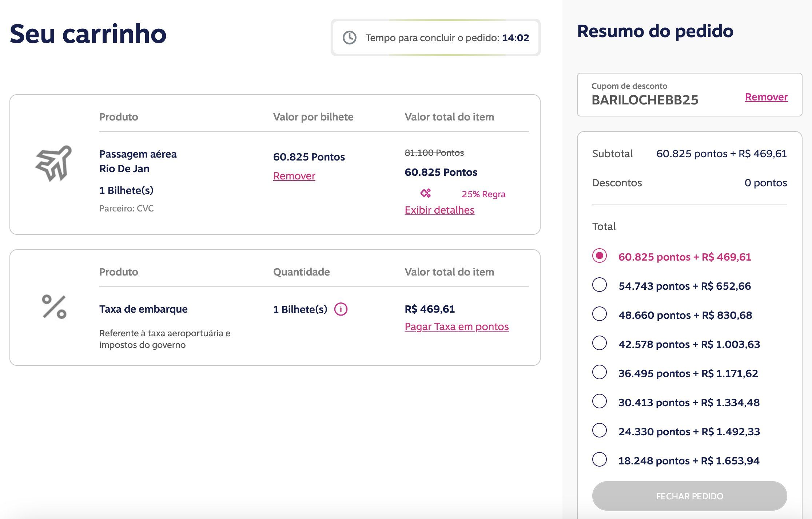Image resolution: width=812 pixels, height=519 pixels.
Task: Click the Passagem aérea Rio De Jan product name
Action: point(138,161)
